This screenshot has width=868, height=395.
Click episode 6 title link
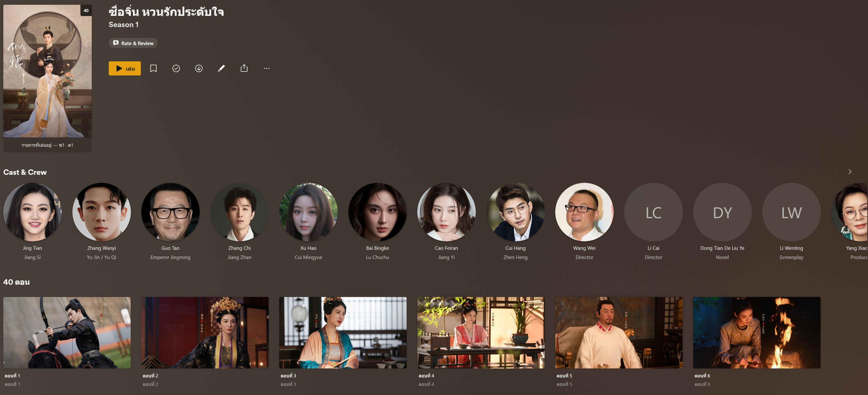point(702,375)
